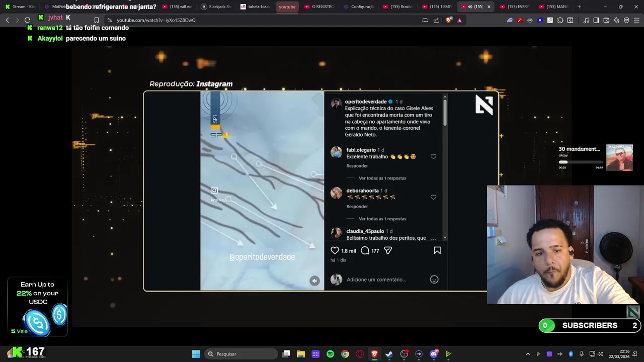The width and height of the screenshot is (644, 362).
Task: Reload the page with the browser refresh icon
Action: [x=27, y=20]
